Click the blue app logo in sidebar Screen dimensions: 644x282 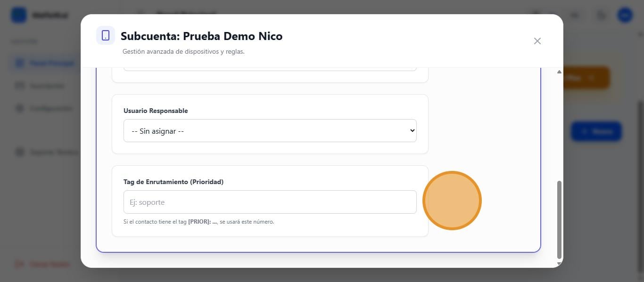pos(19,15)
